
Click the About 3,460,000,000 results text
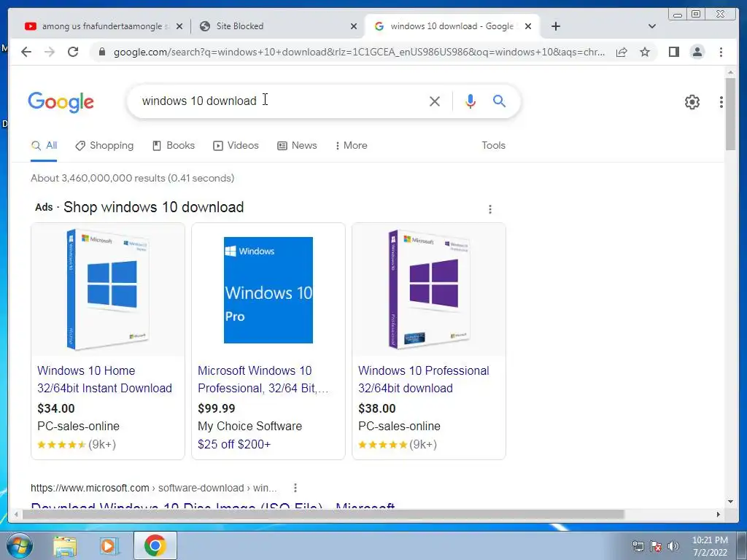click(133, 178)
